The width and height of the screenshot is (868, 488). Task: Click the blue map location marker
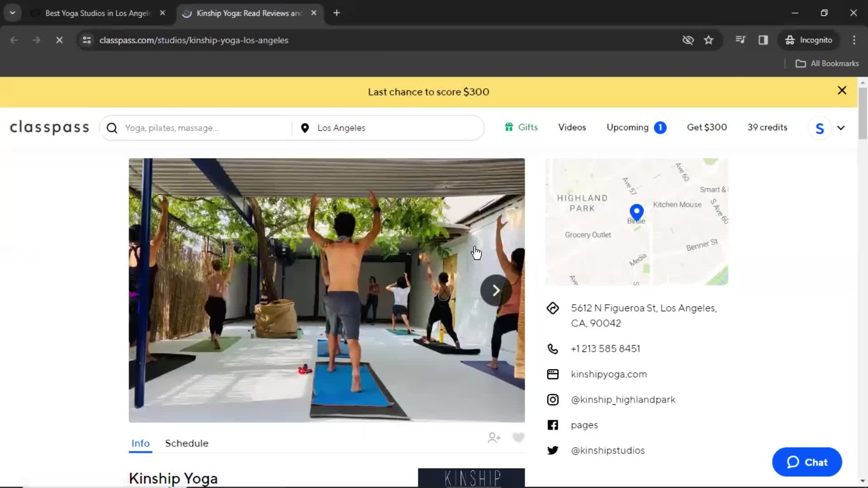(637, 211)
